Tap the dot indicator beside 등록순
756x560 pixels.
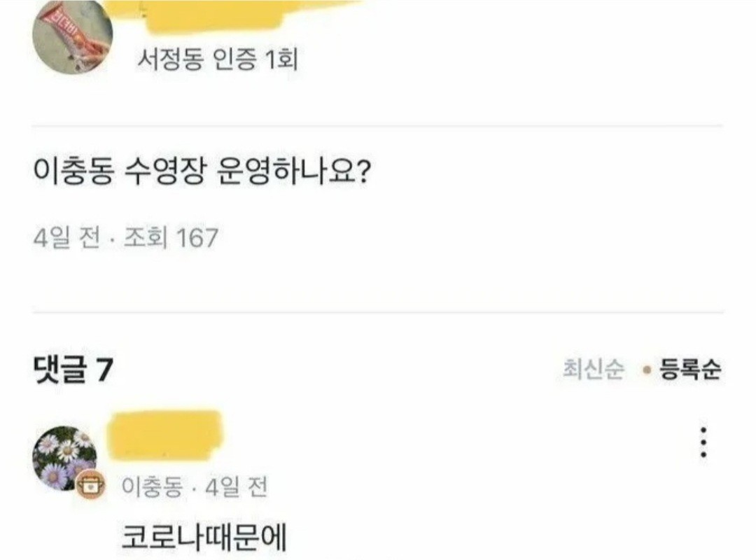[x=647, y=370]
